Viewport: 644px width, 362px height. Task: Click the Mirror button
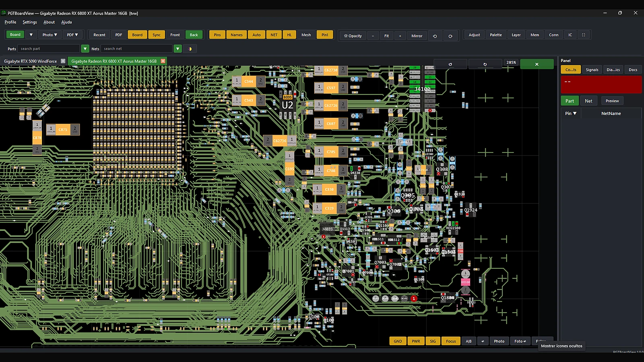[x=417, y=36]
